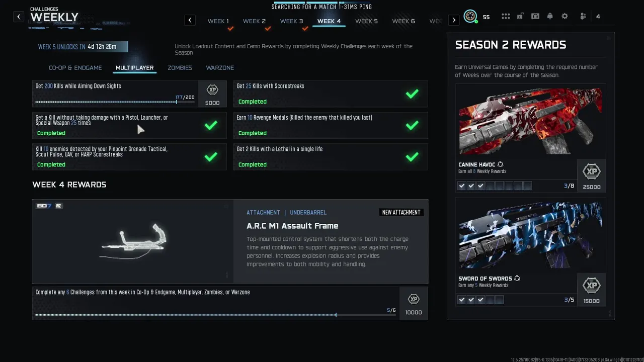Click checkmark for Lethal kills challenge
644x362 pixels.
click(412, 157)
